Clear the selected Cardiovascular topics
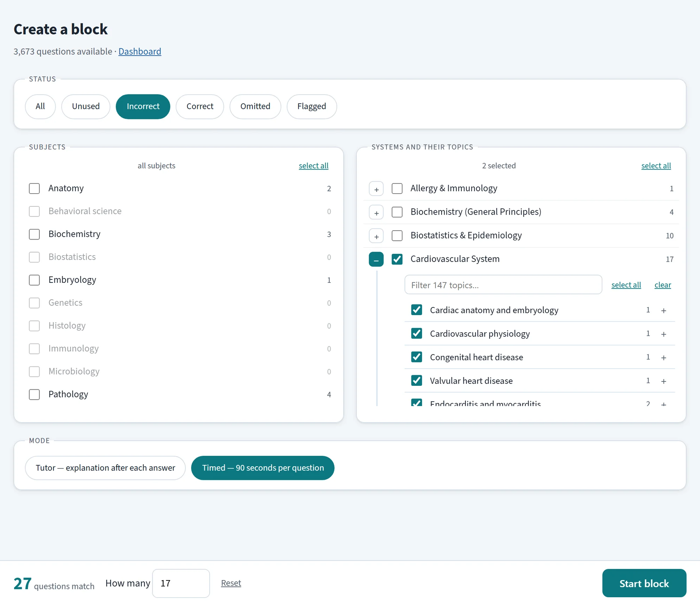This screenshot has width=700, height=606. (663, 285)
